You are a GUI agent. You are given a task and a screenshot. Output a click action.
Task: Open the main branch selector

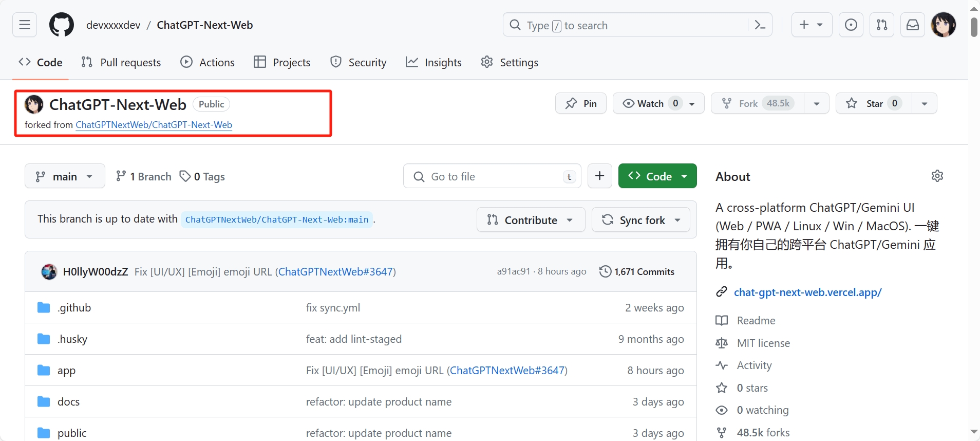(x=65, y=176)
